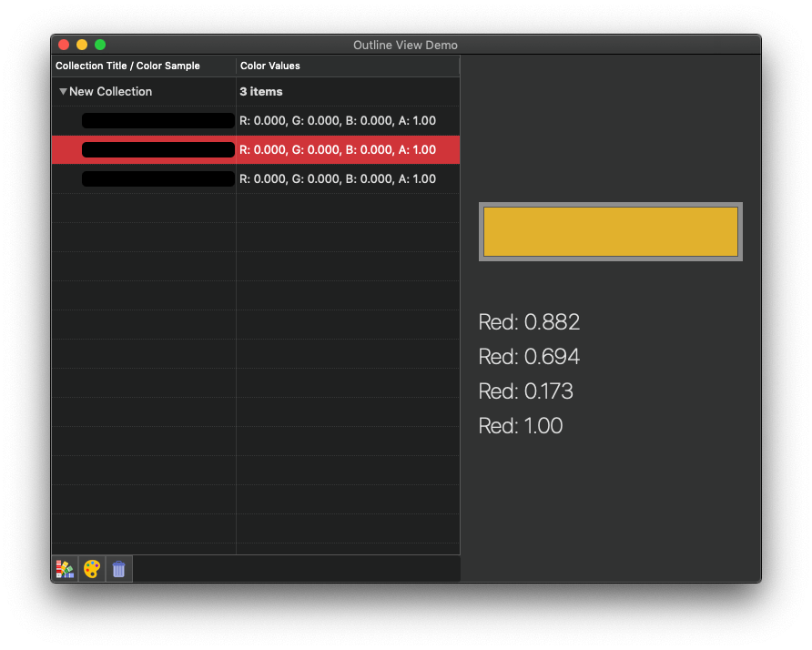This screenshot has width=812, height=650.
Task: Click the paint palette icon
Action: point(92,569)
